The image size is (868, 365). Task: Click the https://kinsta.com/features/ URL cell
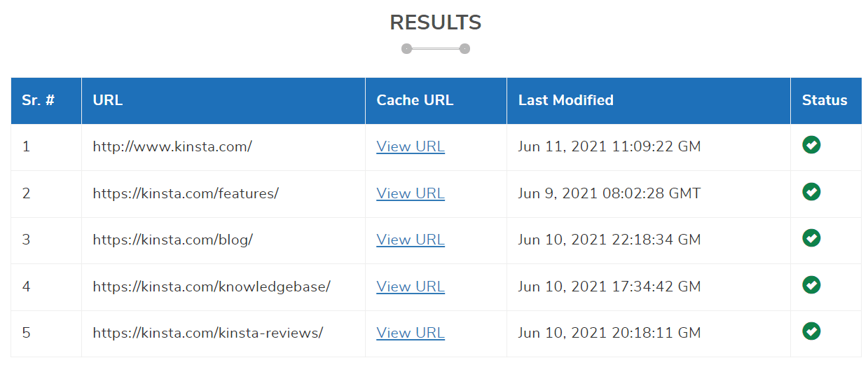(186, 193)
